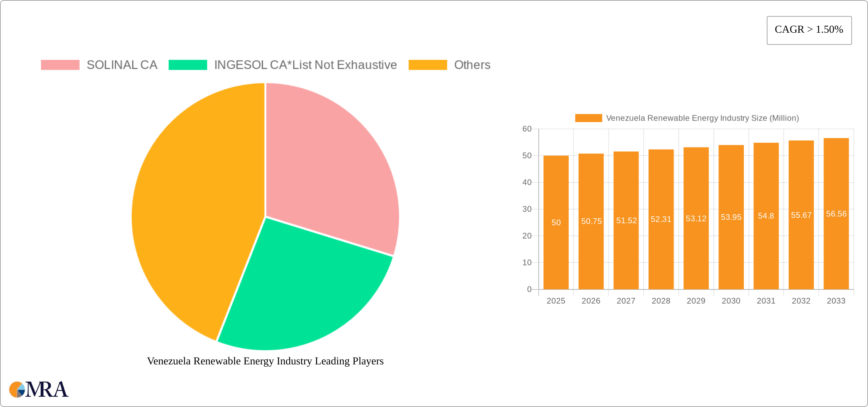Toggle the Others legend label
Viewport: 868px width, 407px height.
[472, 65]
